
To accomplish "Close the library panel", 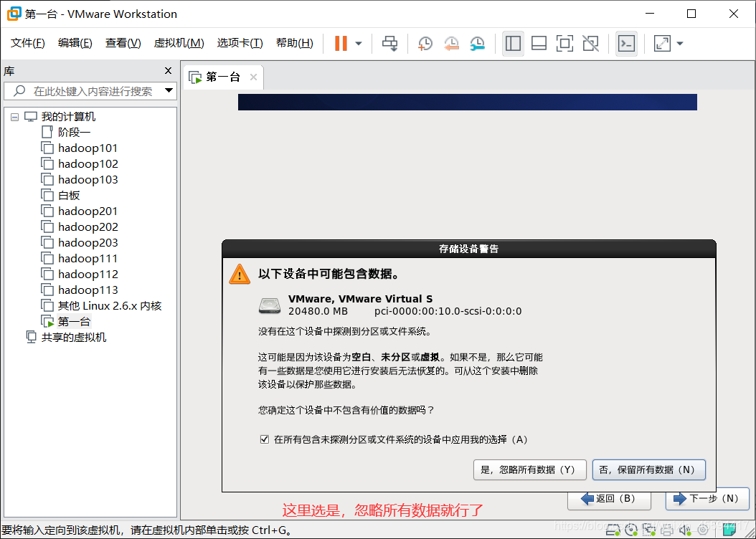I will tap(168, 71).
